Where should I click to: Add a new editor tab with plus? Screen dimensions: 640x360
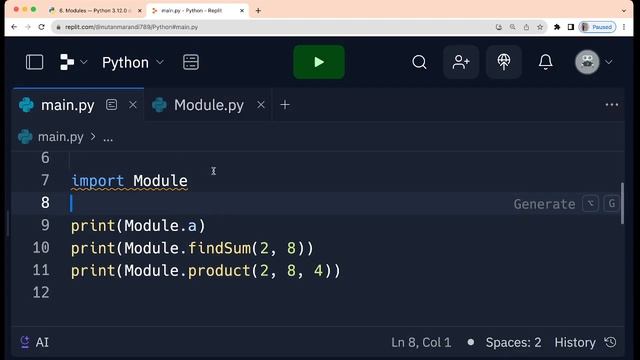pyautogui.click(x=285, y=105)
